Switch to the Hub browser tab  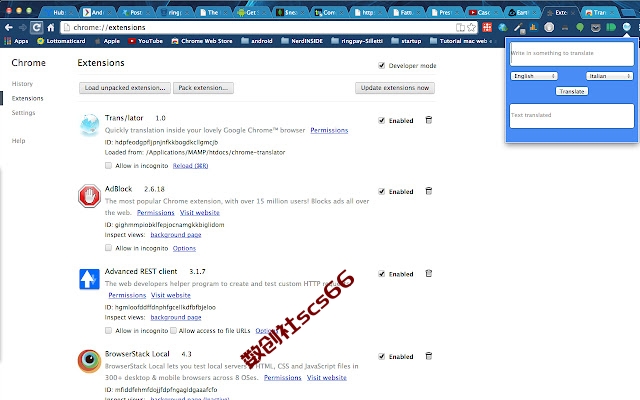(60, 12)
